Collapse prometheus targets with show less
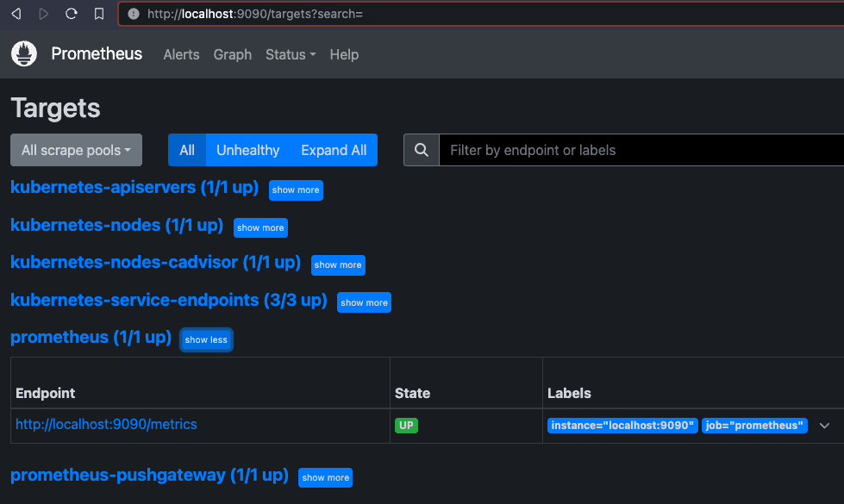 click(206, 339)
